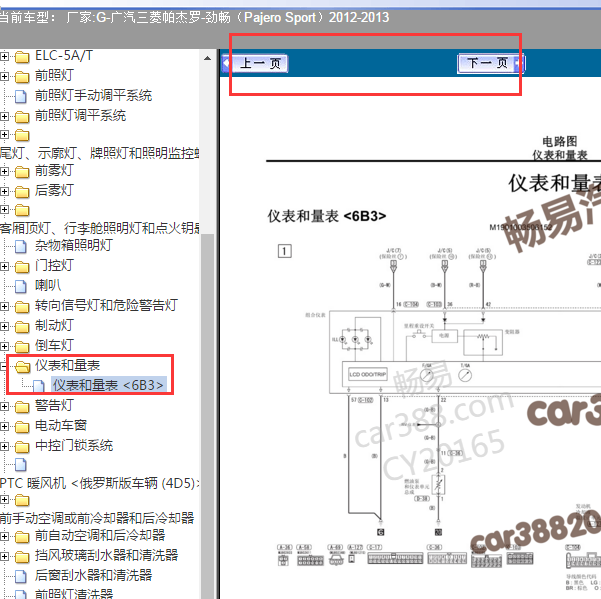Click the 挡风玻璃刮水器和清洗器 folder icon
601x599 pixels.
pos(22,557)
